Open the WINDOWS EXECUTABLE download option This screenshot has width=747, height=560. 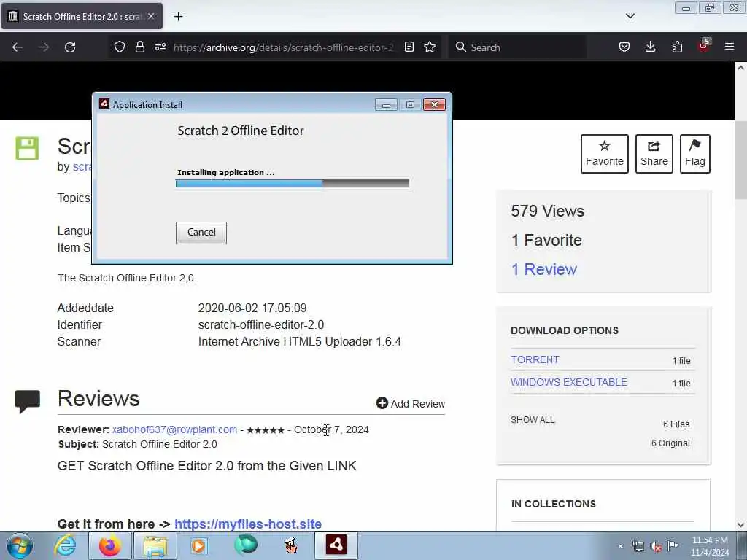pos(569,382)
